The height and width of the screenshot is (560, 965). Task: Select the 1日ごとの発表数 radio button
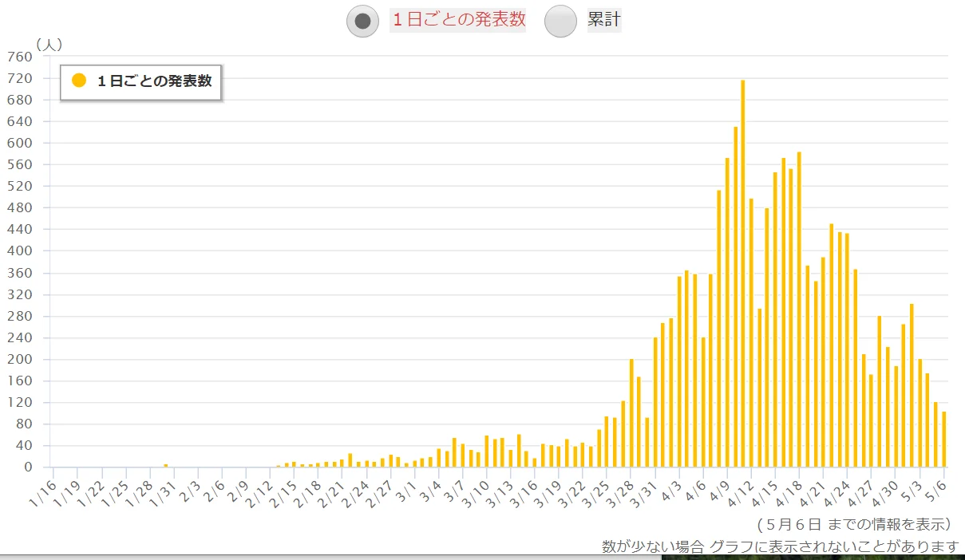[x=362, y=21]
